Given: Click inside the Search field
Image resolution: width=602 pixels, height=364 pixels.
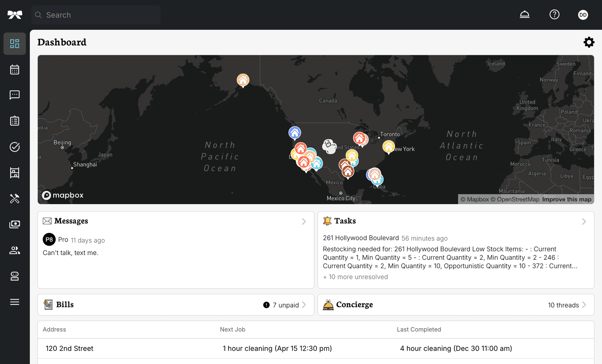Looking at the screenshot, I should tap(96, 15).
